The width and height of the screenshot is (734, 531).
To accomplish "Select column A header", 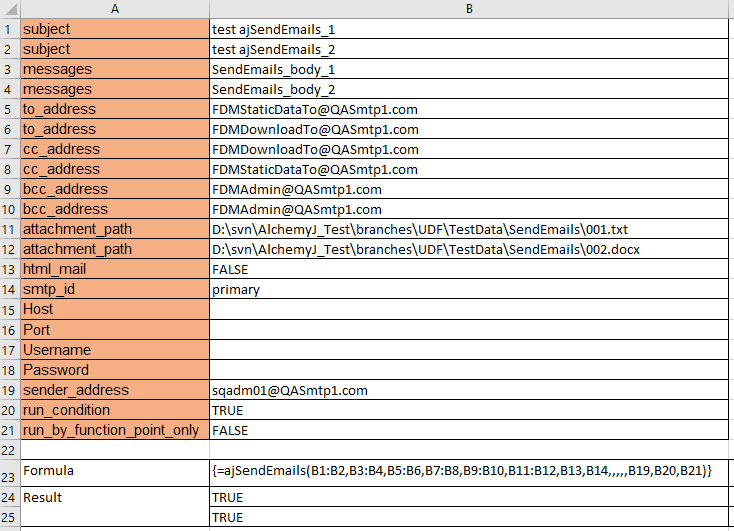I will pyautogui.click(x=114, y=9).
